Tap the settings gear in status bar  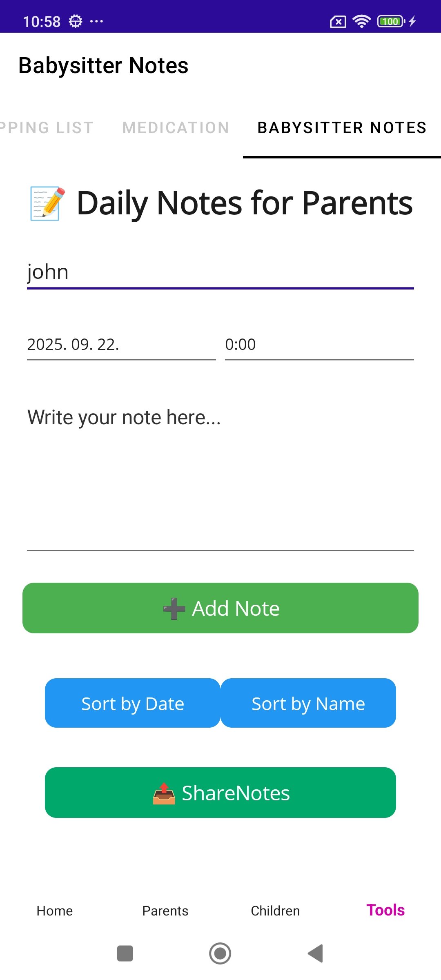coord(76,21)
